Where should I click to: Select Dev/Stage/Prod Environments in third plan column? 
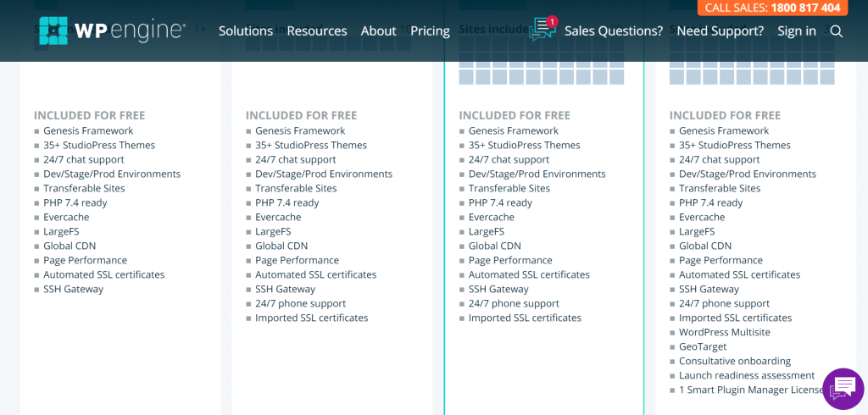(x=537, y=174)
